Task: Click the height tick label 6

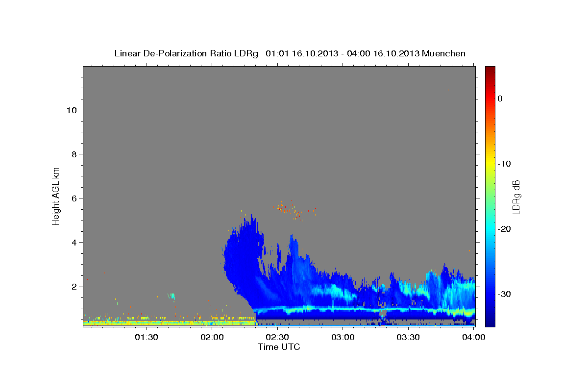Action: pyautogui.click(x=74, y=198)
